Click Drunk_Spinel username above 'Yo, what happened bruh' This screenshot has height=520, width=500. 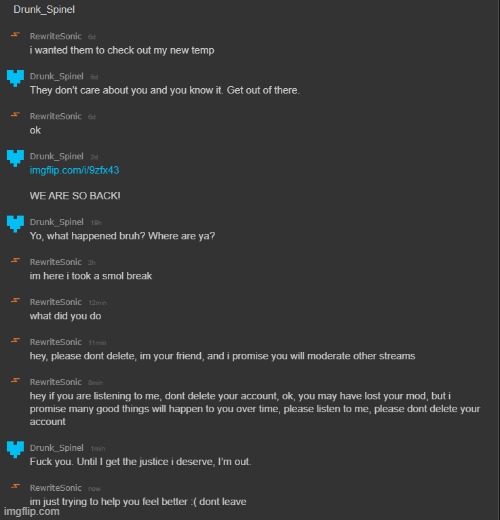(56, 222)
